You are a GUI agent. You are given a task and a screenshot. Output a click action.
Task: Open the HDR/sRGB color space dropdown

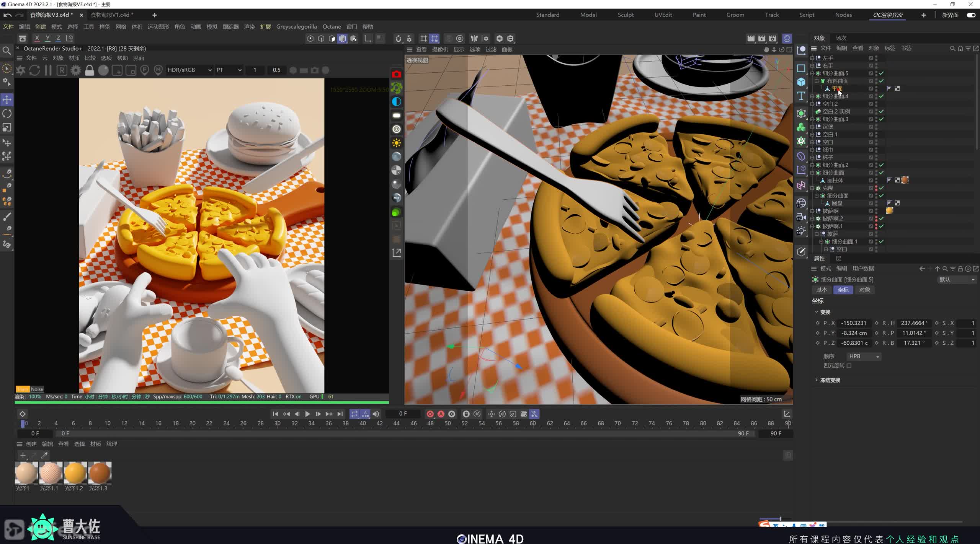point(189,70)
